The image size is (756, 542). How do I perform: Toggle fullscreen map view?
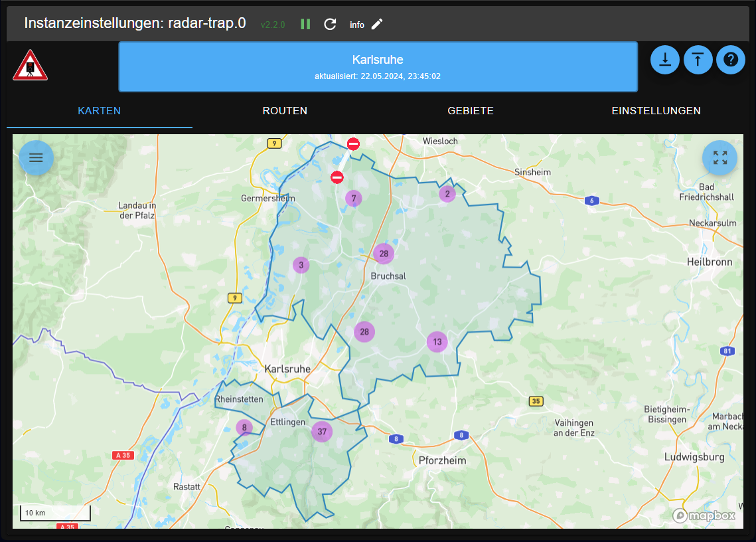pos(720,158)
